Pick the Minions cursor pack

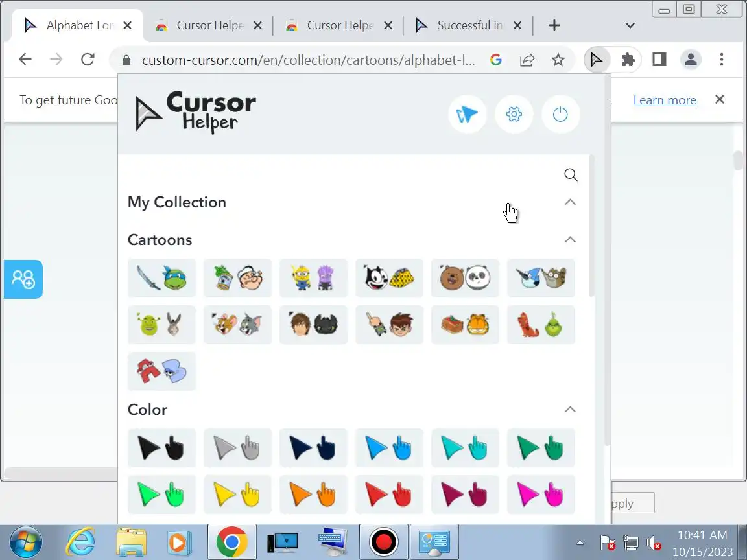(313, 278)
